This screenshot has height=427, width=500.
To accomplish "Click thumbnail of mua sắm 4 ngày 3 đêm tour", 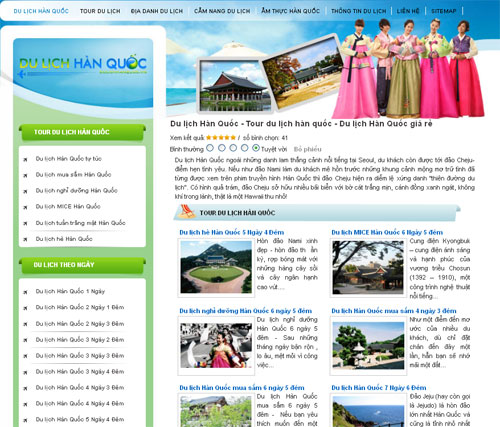I will click(x=368, y=346).
